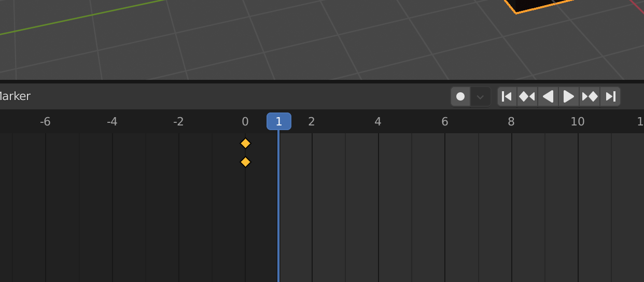The height and width of the screenshot is (282, 644).
Task: Click frame -6 on the timeline ruler
Action: [x=45, y=122]
